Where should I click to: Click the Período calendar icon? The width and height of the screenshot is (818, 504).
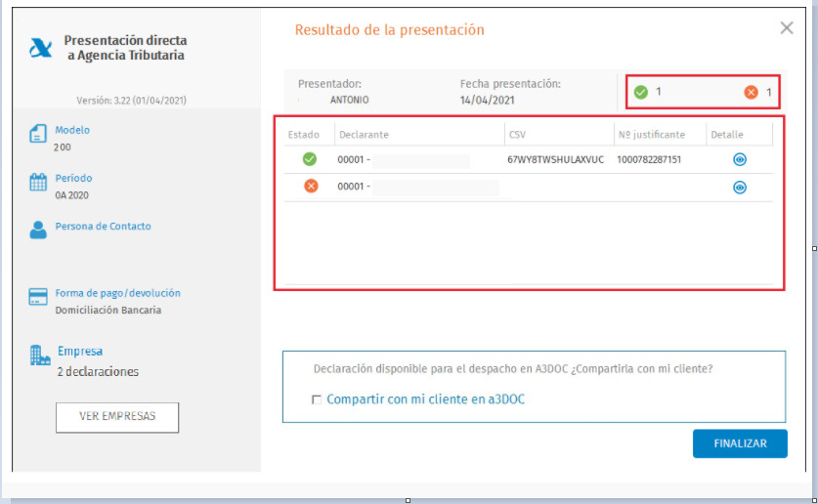pos(37,182)
